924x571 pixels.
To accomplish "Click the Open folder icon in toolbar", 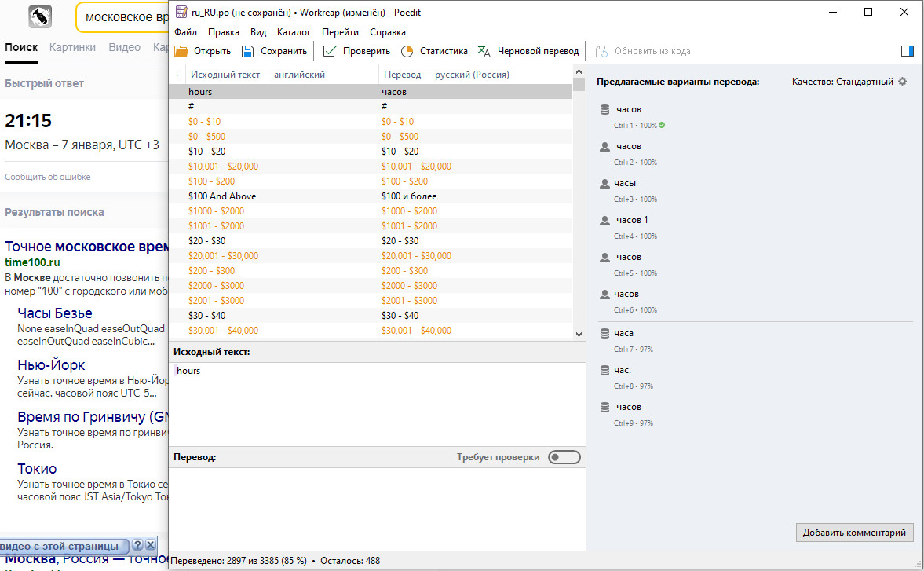I will point(181,51).
